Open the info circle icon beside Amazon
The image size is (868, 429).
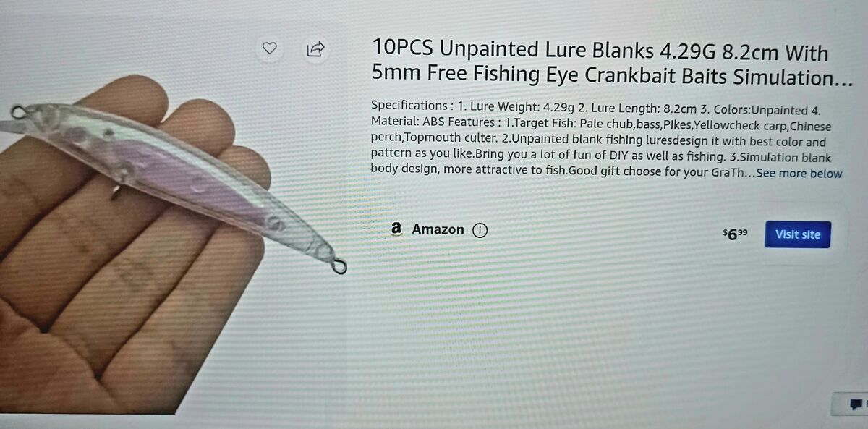(x=480, y=230)
